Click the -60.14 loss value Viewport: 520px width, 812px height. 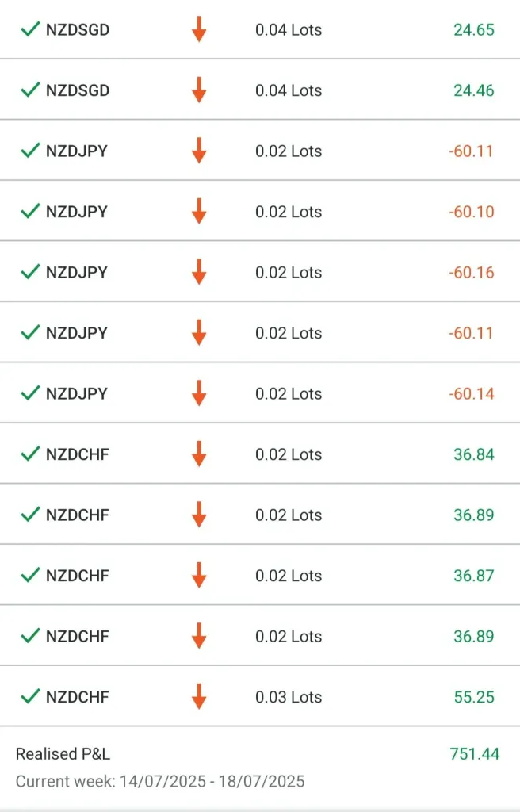point(472,393)
